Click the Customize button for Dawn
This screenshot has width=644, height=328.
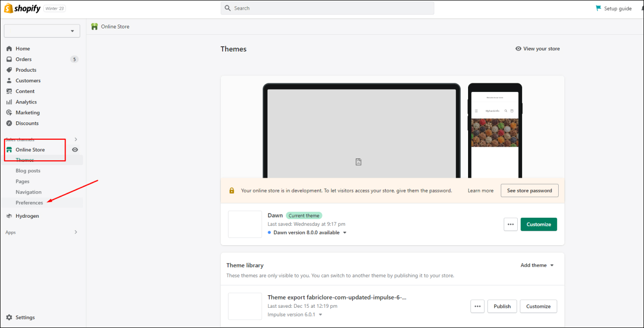coord(539,224)
